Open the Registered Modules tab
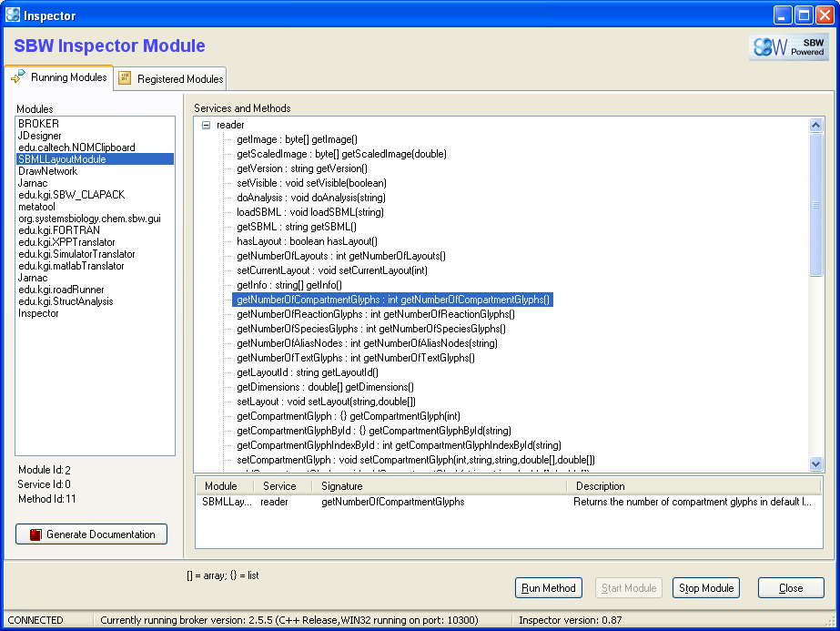The width and height of the screenshot is (840, 631). tap(170, 79)
